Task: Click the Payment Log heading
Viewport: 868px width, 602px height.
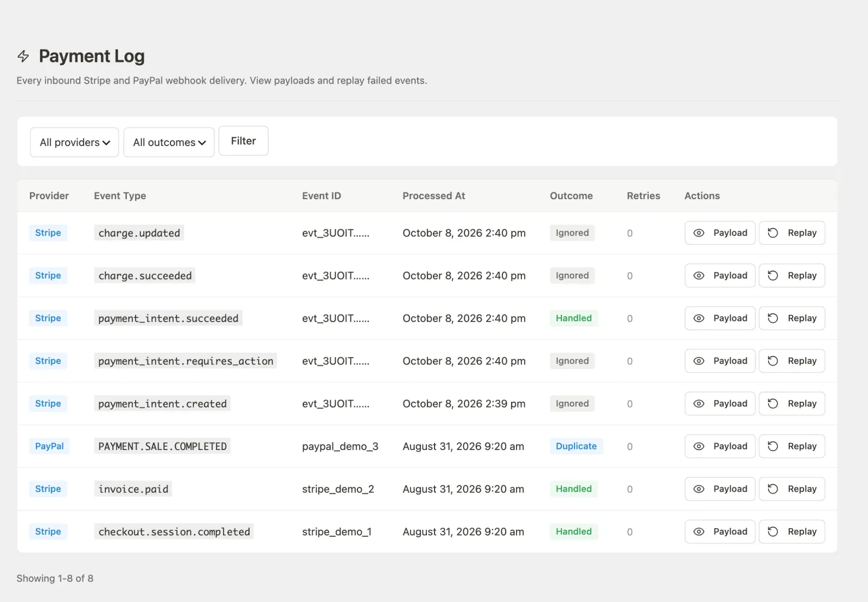Action: pos(92,56)
